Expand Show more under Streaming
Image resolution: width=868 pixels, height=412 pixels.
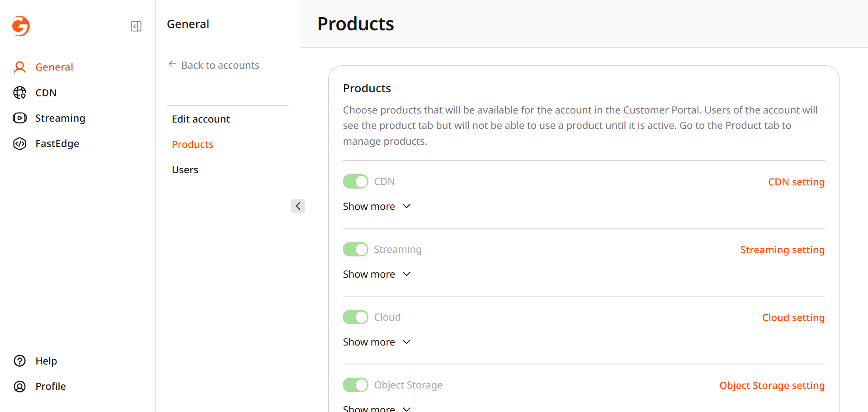pyautogui.click(x=377, y=274)
